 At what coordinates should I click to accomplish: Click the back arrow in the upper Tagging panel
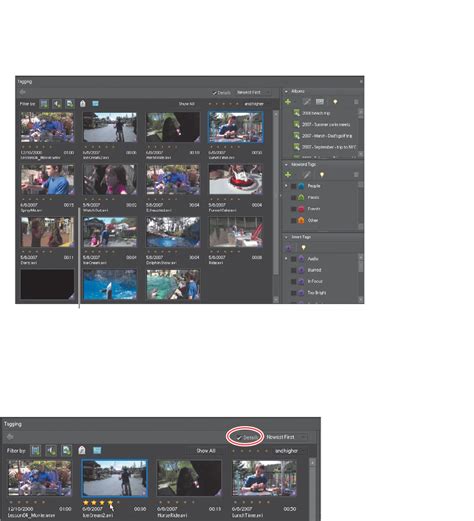coord(23,92)
